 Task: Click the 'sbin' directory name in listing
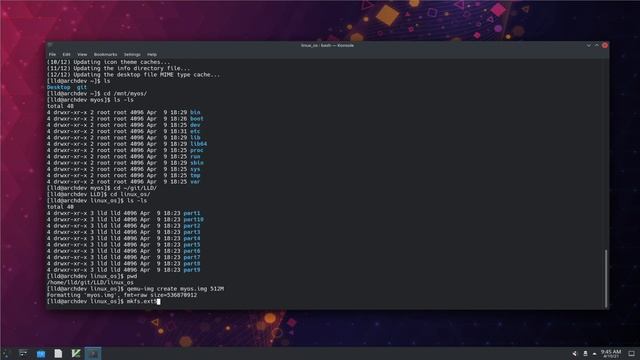(197, 163)
